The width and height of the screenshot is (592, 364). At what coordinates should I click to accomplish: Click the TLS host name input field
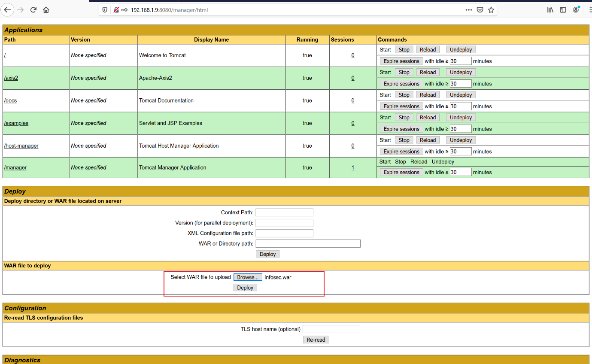point(331,329)
